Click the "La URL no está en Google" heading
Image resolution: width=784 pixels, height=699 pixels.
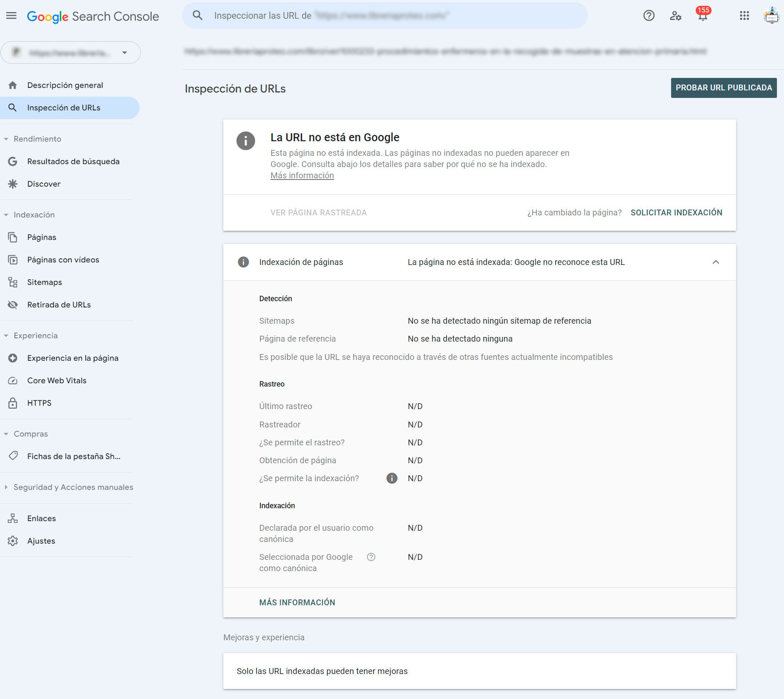(x=335, y=137)
